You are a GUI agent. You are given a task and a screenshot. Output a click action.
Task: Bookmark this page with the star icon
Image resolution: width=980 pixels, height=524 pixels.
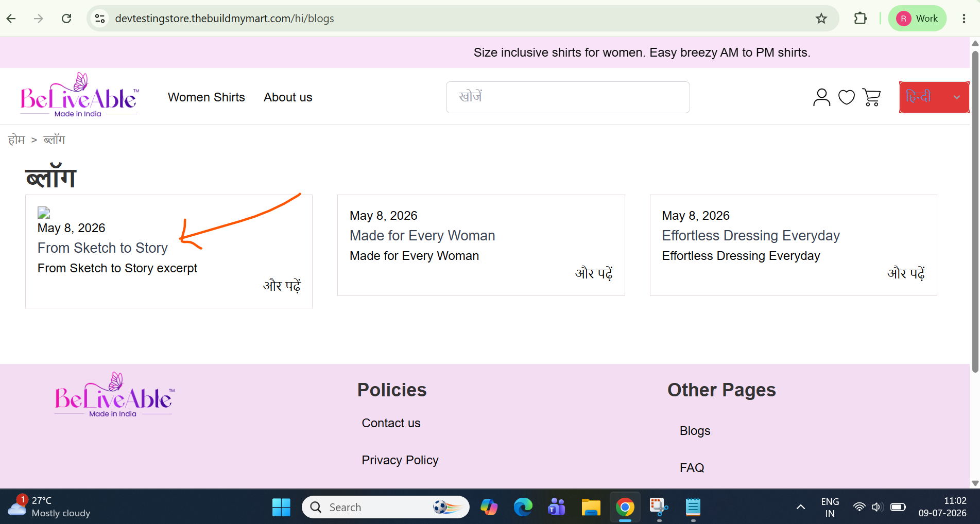pos(821,19)
